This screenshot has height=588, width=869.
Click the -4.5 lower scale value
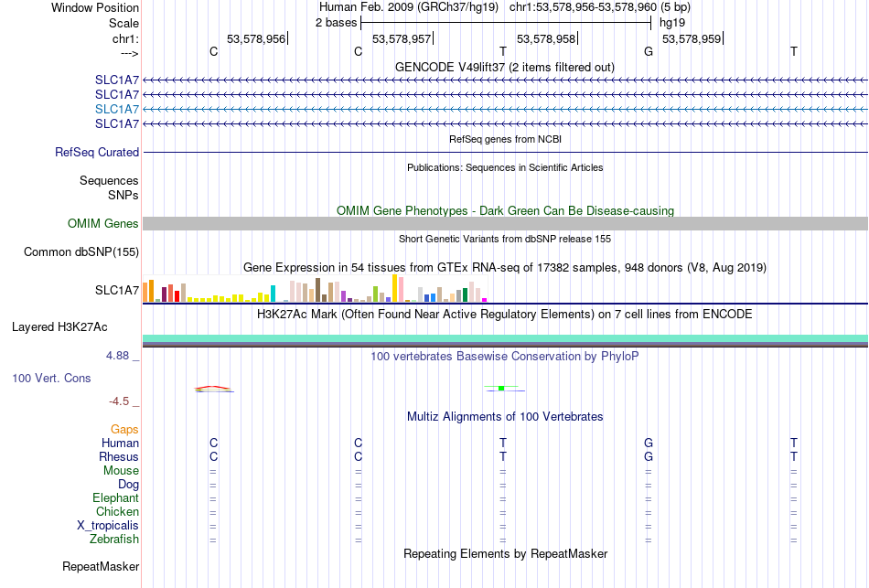[x=119, y=401]
